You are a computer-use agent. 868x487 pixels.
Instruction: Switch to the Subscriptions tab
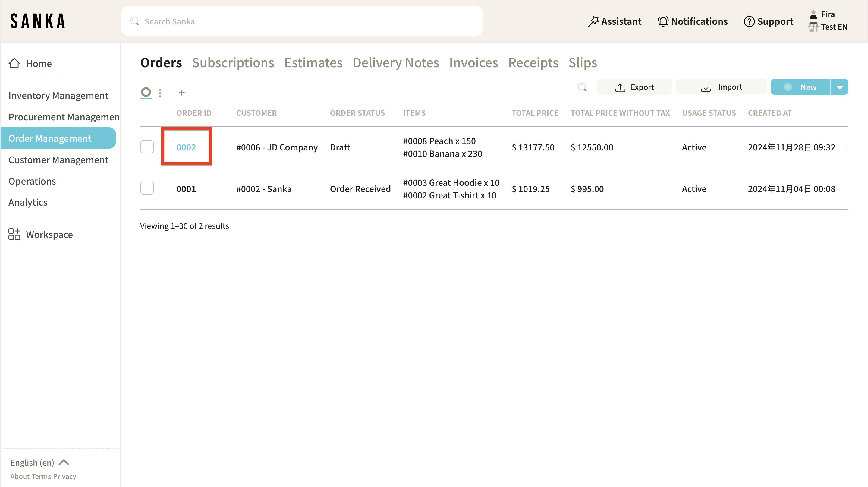pos(233,63)
